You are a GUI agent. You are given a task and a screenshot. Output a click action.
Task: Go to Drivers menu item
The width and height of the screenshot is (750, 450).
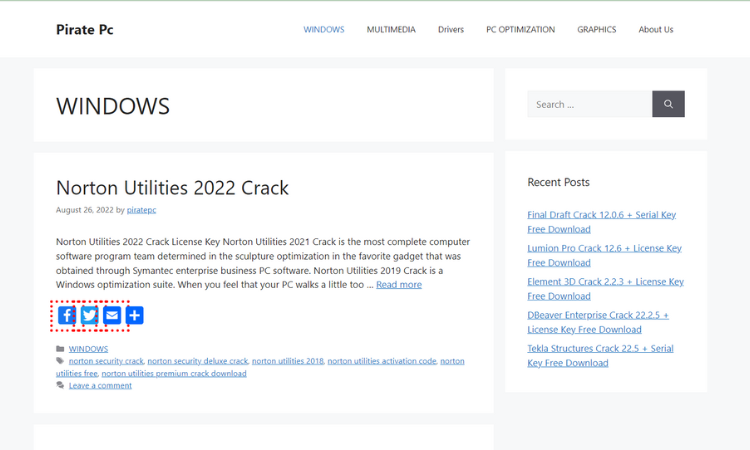[451, 30]
